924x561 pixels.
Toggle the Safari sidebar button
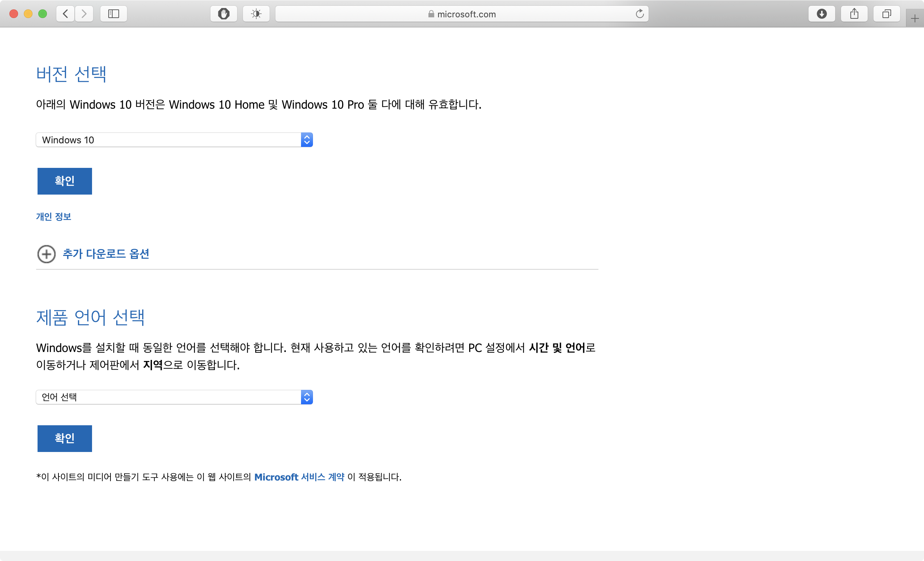click(x=113, y=14)
